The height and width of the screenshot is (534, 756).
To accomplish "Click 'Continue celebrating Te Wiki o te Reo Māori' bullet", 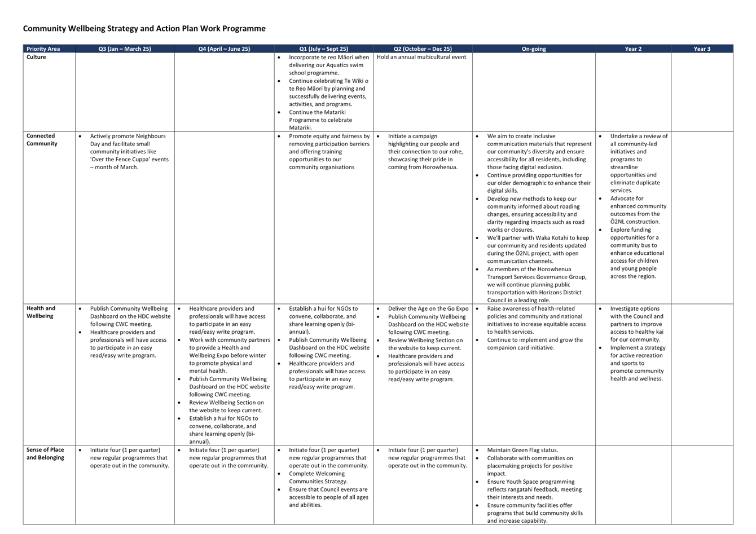I will (328, 92).
